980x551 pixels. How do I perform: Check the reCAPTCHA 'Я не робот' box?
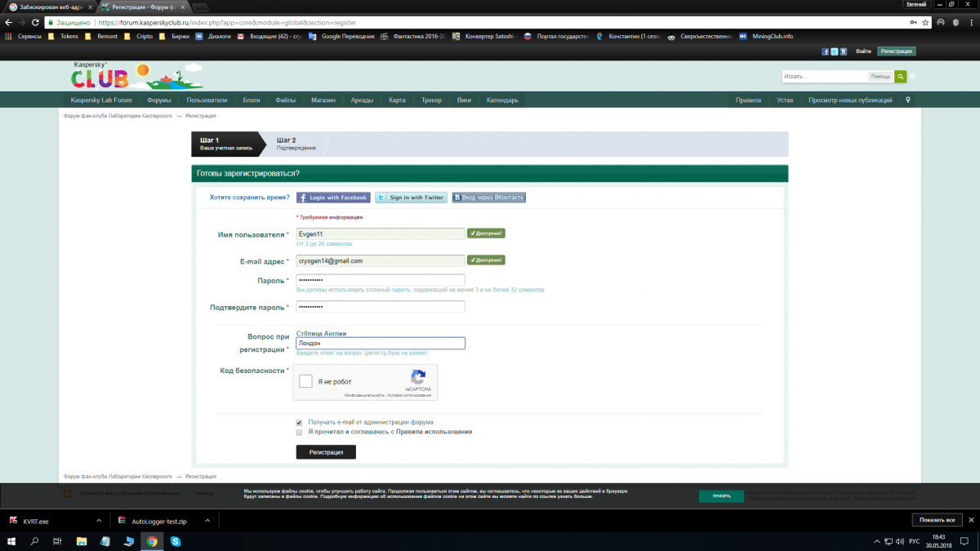(305, 381)
